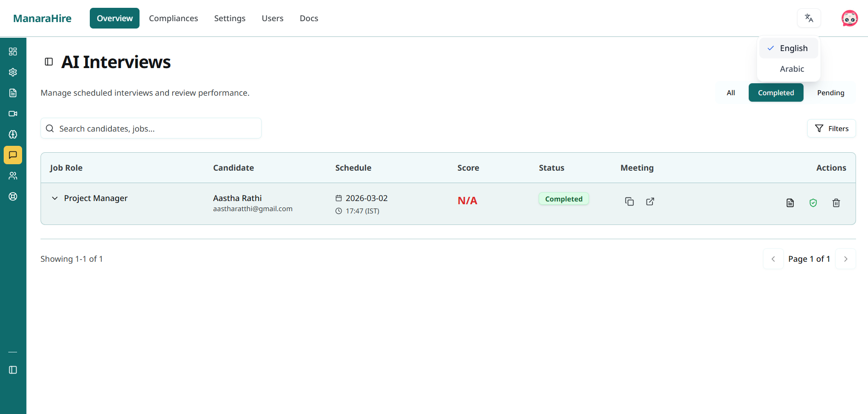Focus the Search candidates, jobs field
The image size is (868, 414).
coord(157,129)
